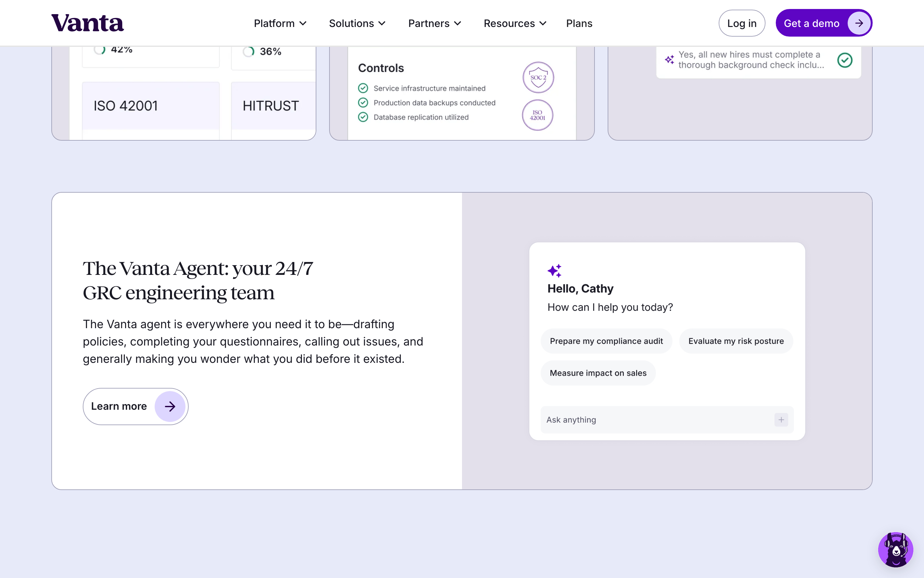This screenshot has height=578, width=924.
Task: Select the Prepare my compliance audit chip
Action: [606, 341]
